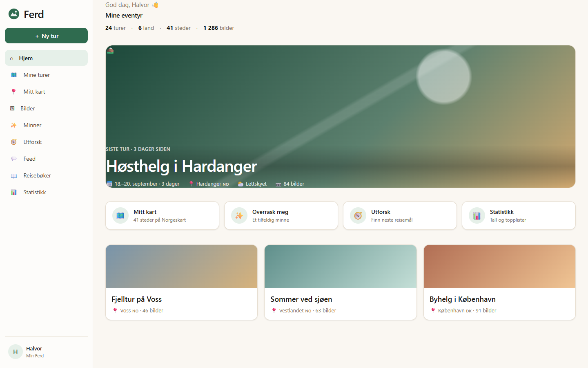Click the Minner sparkle icon

click(14, 125)
